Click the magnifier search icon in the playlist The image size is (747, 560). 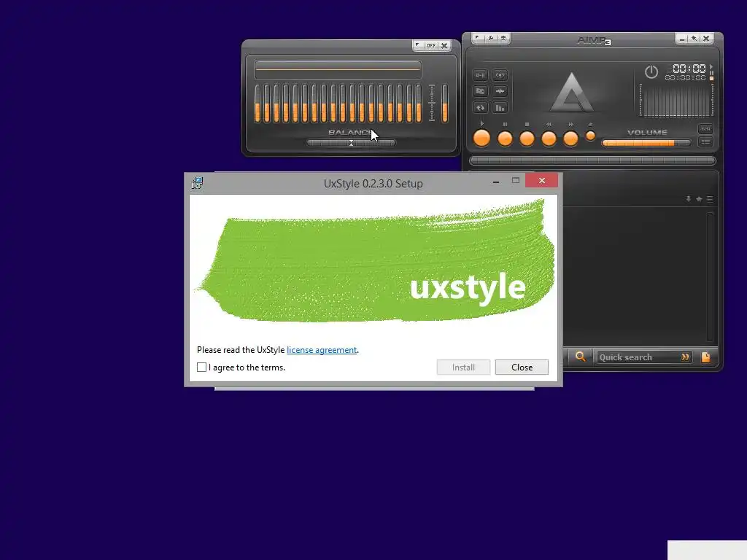(x=580, y=357)
